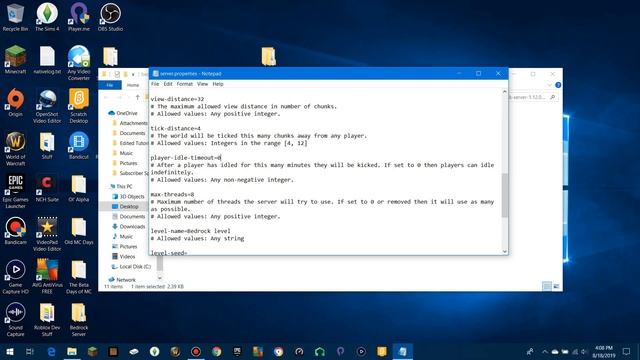Click Notepad scrollbar down arrow
The image size is (640, 360).
pos(504,251)
